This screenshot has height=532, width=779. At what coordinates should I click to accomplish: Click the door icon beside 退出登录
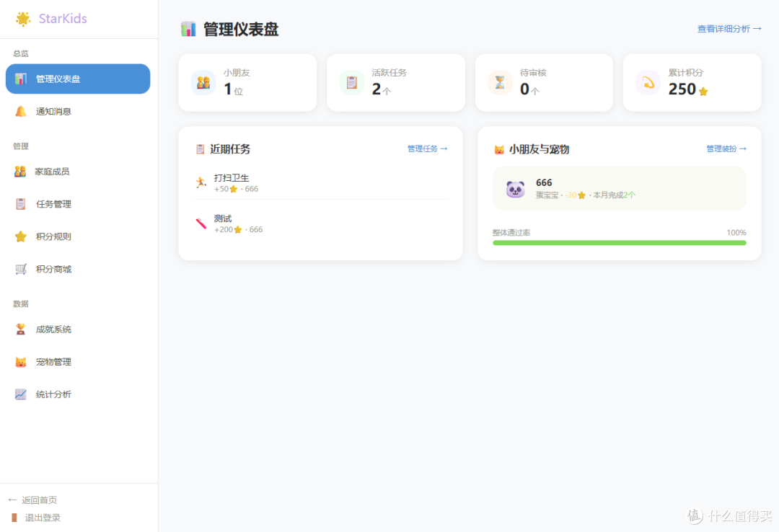[x=14, y=518]
